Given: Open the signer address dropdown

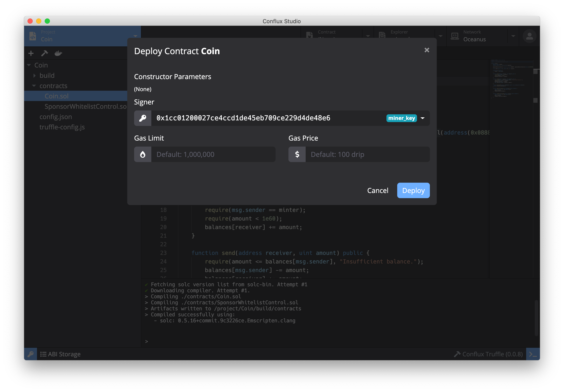Looking at the screenshot, I should [423, 118].
